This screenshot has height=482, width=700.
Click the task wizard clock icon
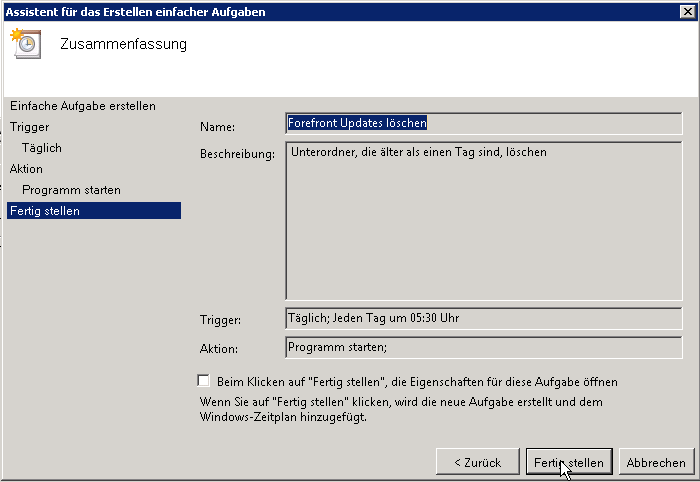tap(25, 45)
